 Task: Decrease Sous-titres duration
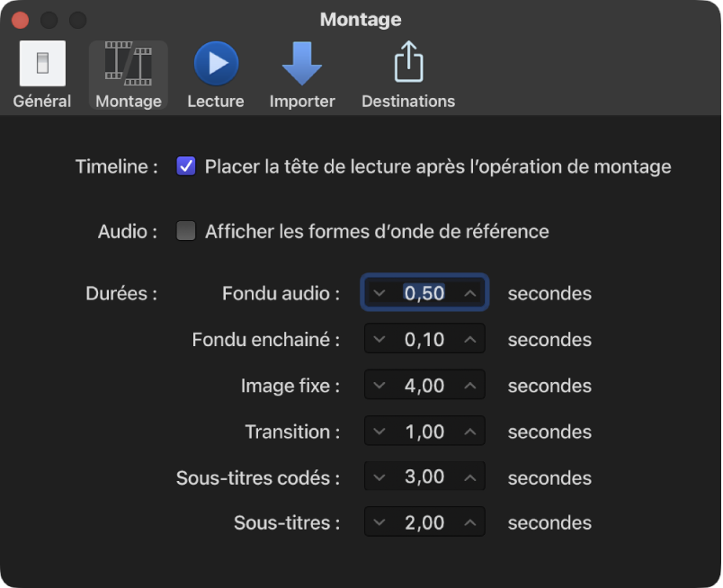pyautogui.click(x=379, y=522)
